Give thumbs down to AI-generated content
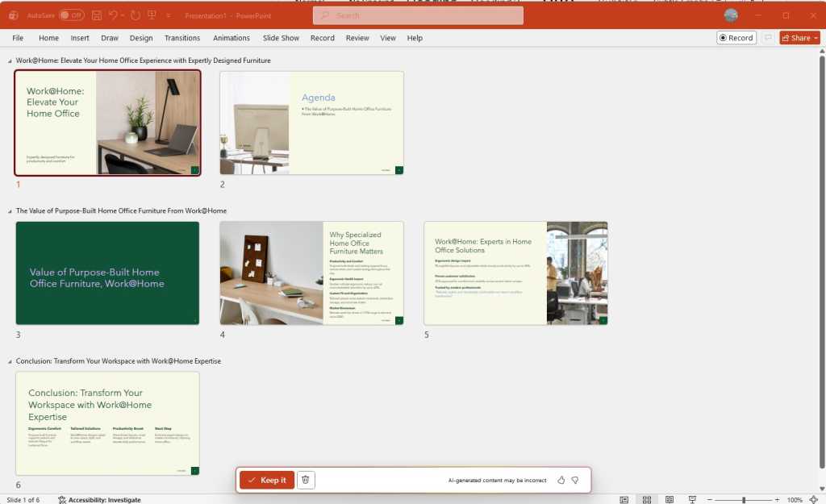 [x=574, y=480]
